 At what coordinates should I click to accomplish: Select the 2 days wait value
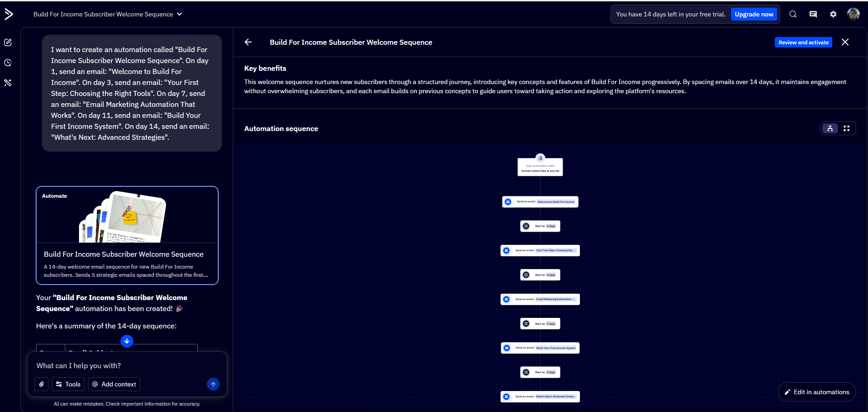(551, 226)
